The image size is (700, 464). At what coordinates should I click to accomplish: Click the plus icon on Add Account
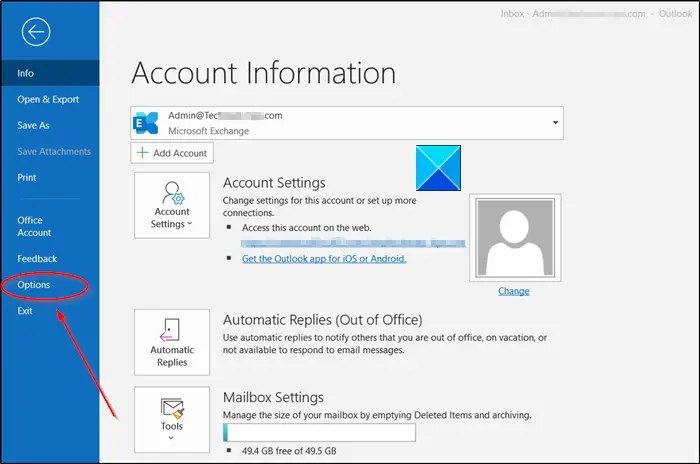click(142, 153)
